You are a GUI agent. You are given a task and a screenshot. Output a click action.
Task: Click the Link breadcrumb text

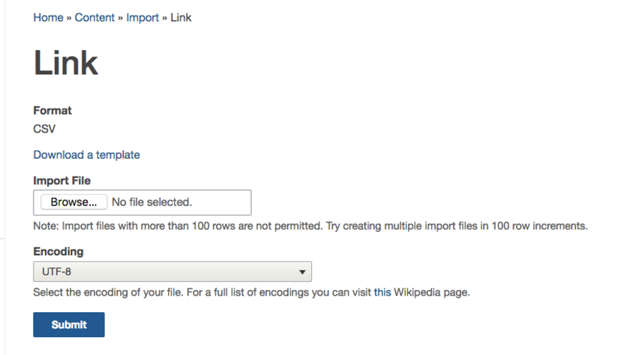181,17
